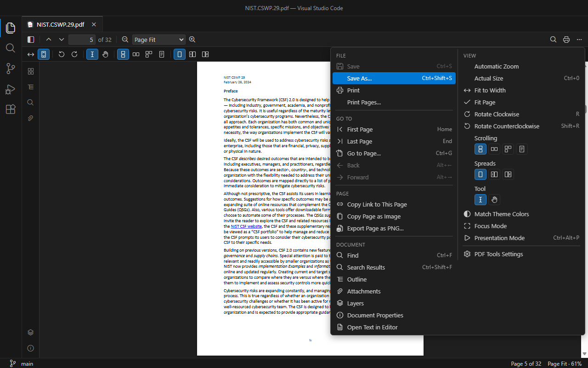Image resolution: width=588 pixels, height=368 pixels.
Task: Click Page 5 of 32 in status bar
Action: click(526, 364)
